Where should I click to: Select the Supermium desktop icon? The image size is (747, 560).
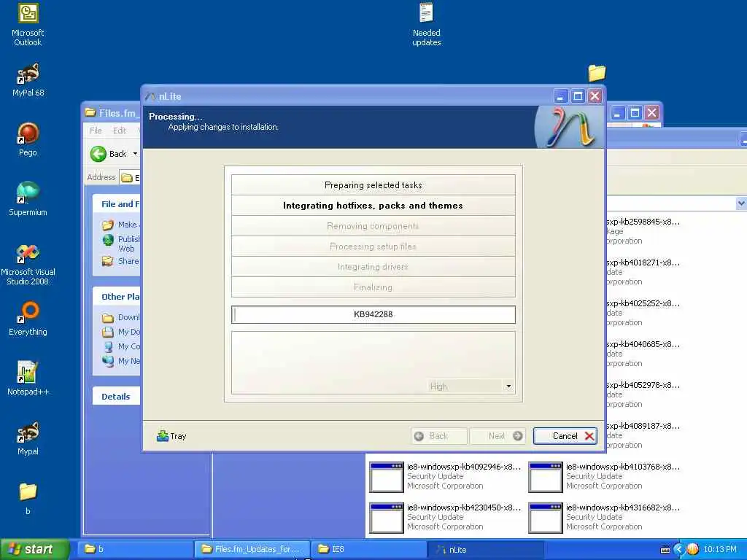tap(28, 199)
